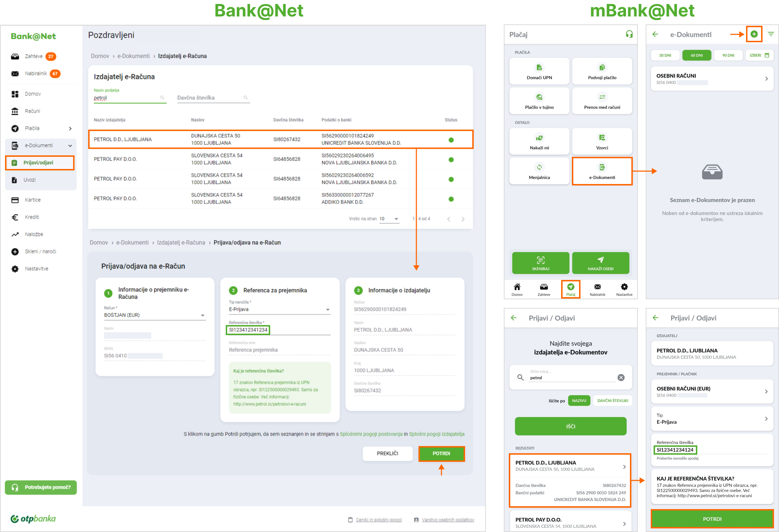The height and width of the screenshot is (532, 779).
Task: Select PETROL D.D., LJUBLJANA table row
Action: click(x=281, y=139)
